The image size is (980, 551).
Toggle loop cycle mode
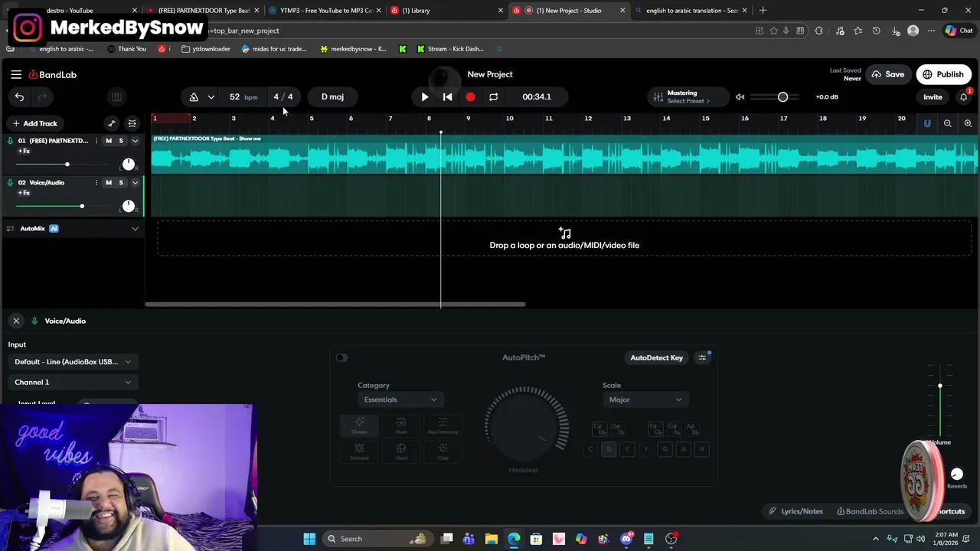tap(493, 97)
